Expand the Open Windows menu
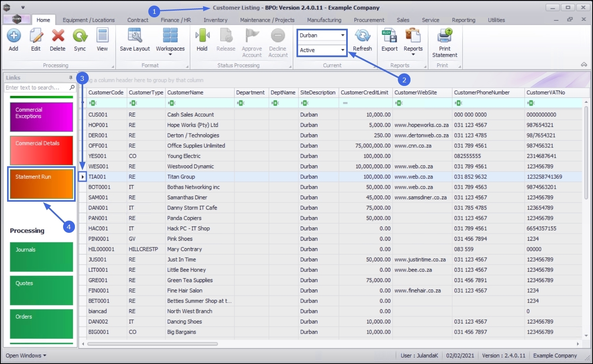Viewport: 593px width, 364px height. [x=26, y=355]
